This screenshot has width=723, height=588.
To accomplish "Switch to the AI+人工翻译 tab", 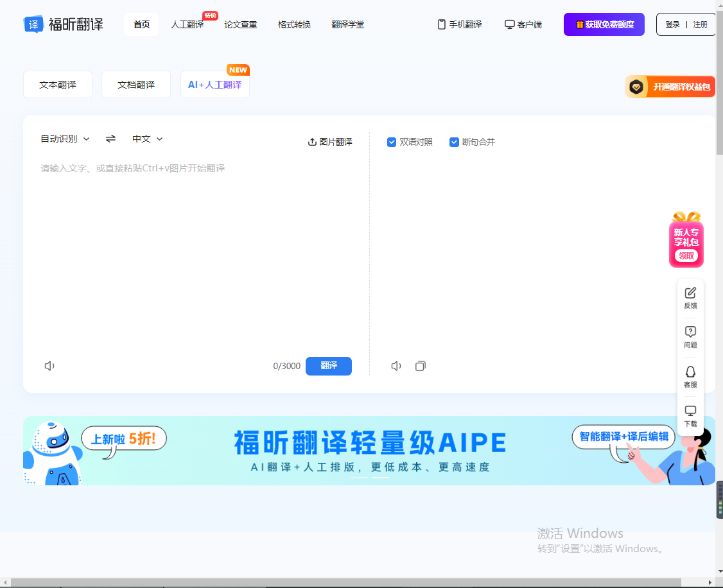I will pyautogui.click(x=215, y=84).
